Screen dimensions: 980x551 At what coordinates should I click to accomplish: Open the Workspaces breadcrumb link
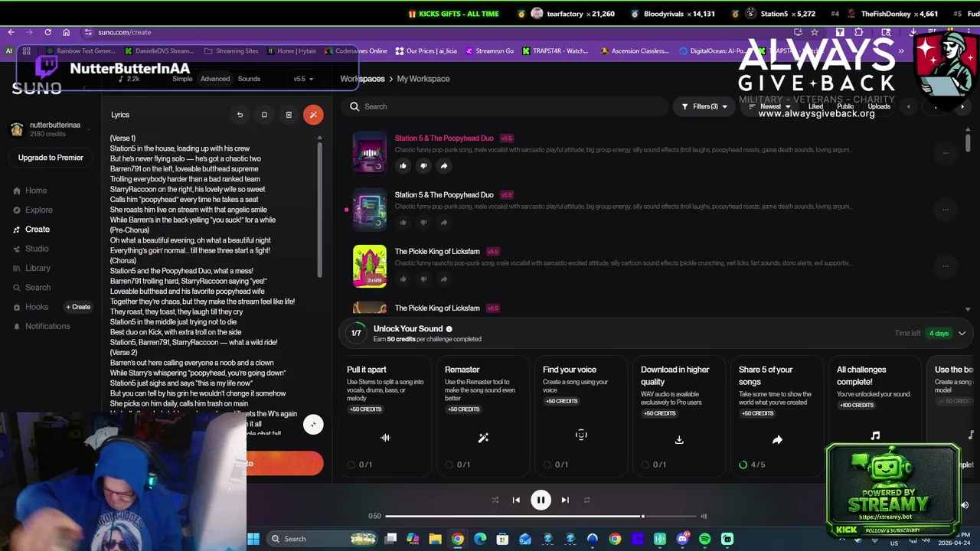pyautogui.click(x=362, y=79)
